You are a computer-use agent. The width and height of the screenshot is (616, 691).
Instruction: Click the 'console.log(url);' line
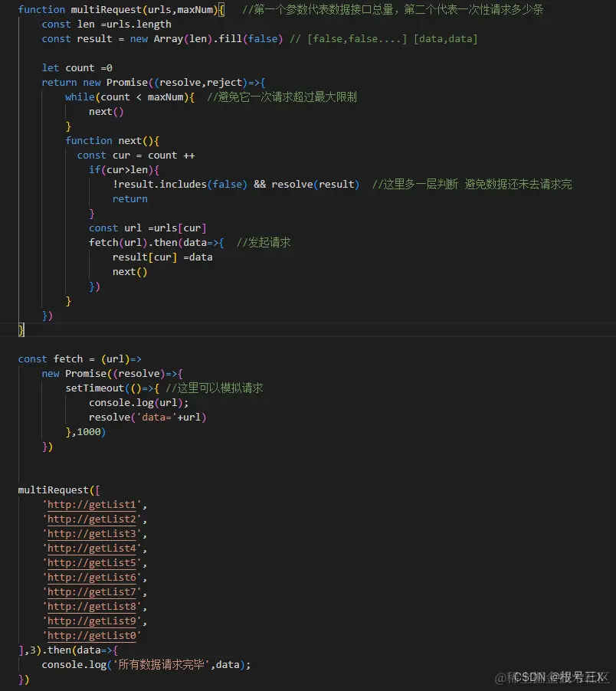tap(139, 403)
